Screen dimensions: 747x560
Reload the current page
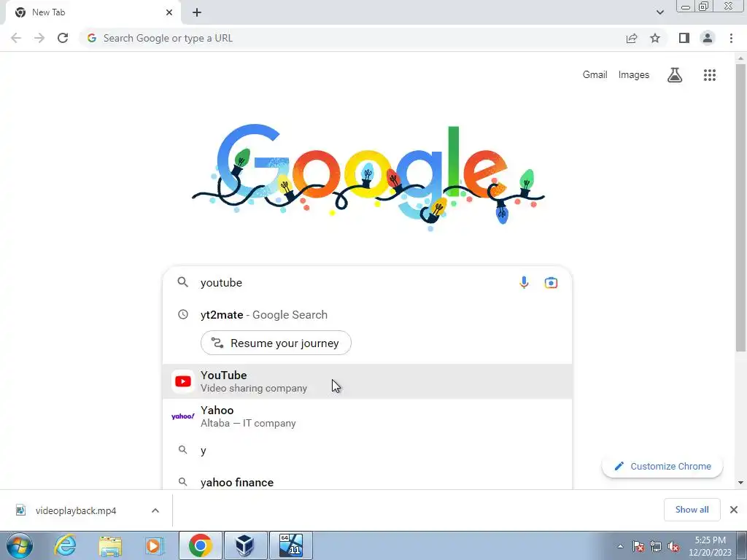coord(63,38)
